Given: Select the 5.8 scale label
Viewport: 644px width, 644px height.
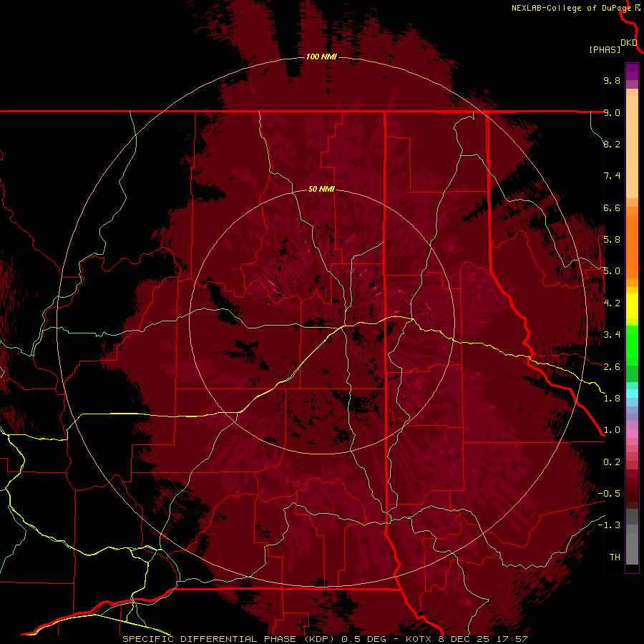Looking at the screenshot, I should coord(612,240).
